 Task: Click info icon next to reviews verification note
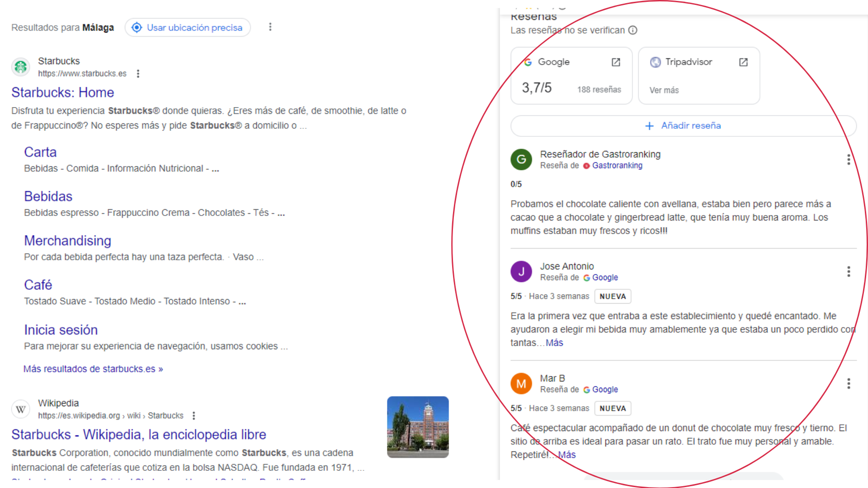pyautogui.click(x=633, y=30)
